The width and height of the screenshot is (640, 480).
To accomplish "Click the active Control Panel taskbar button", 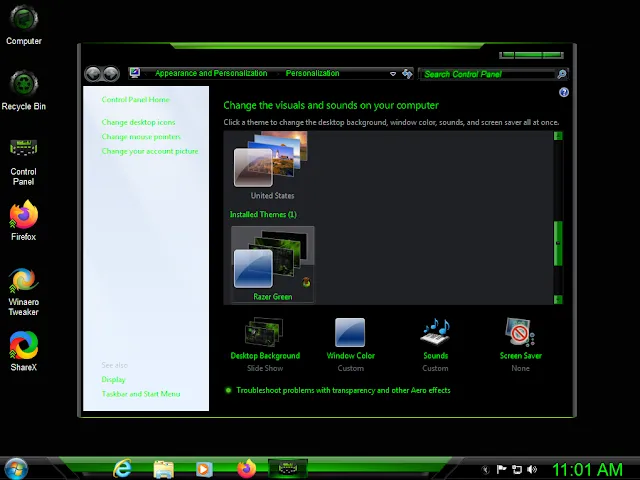I will point(287,468).
